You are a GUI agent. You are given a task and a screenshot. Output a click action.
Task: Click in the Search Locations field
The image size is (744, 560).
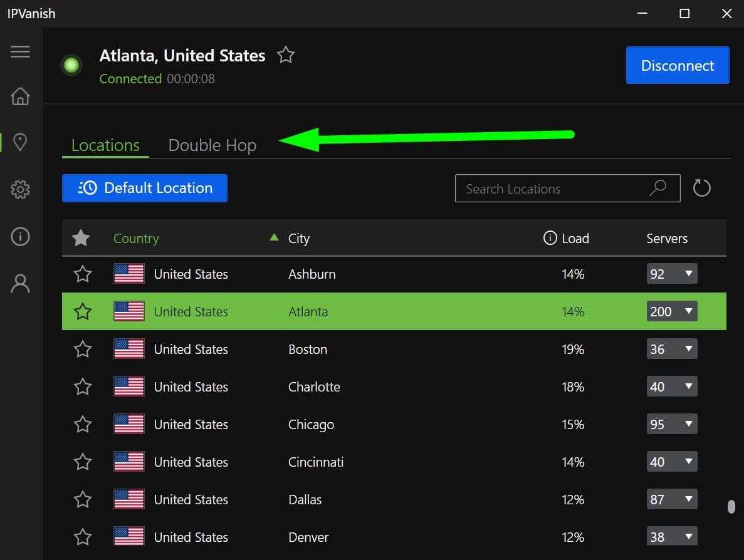567,189
